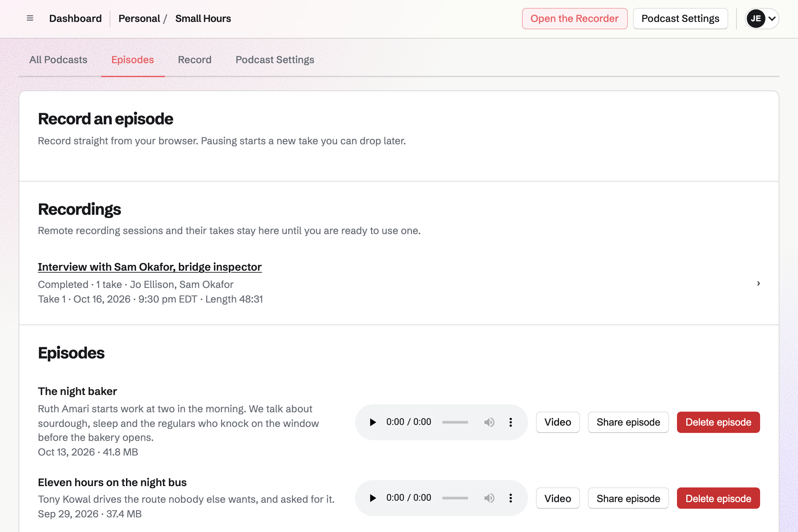This screenshot has width=798, height=532.
Task: Click Video for The night baker
Action: 558,422
